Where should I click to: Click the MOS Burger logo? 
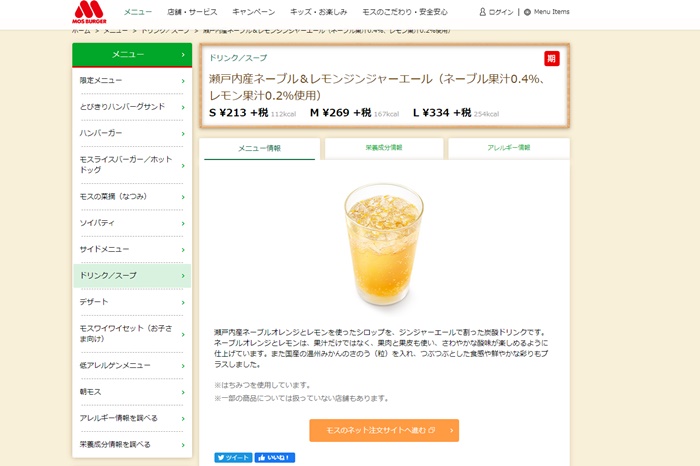pyautogui.click(x=89, y=12)
